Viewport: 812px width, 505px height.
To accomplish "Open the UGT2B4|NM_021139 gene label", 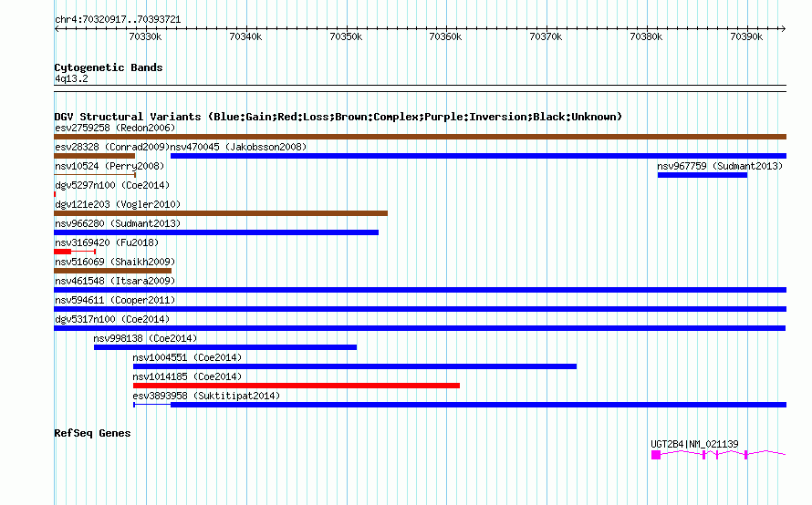I will [x=694, y=444].
